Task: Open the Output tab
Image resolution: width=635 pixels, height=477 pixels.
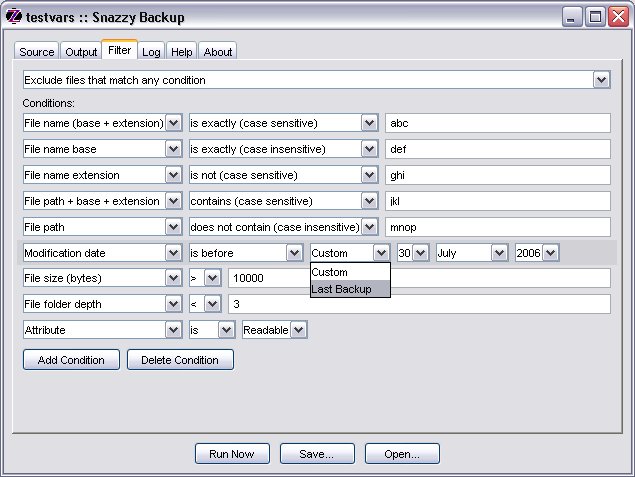Action: [81, 51]
